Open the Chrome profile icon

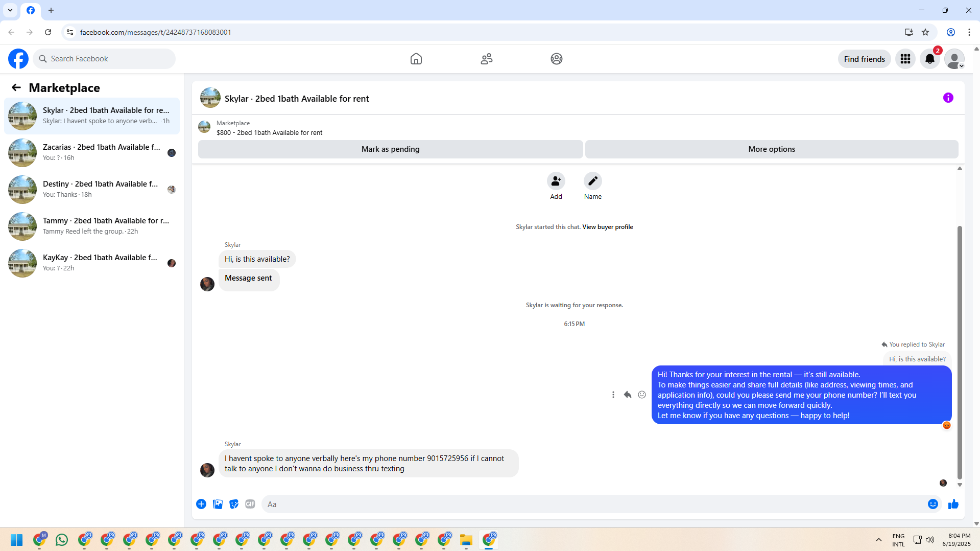click(951, 32)
